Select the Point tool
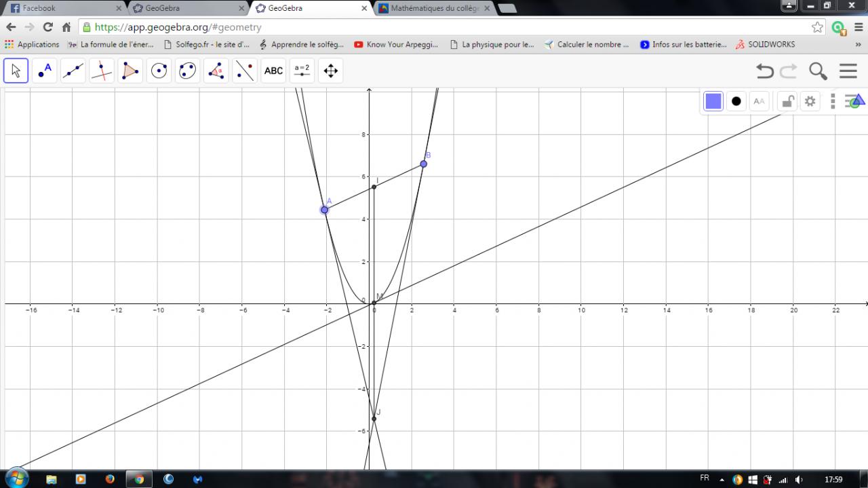Image resolution: width=868 pixels, height=488 pixels. (45, 71)
